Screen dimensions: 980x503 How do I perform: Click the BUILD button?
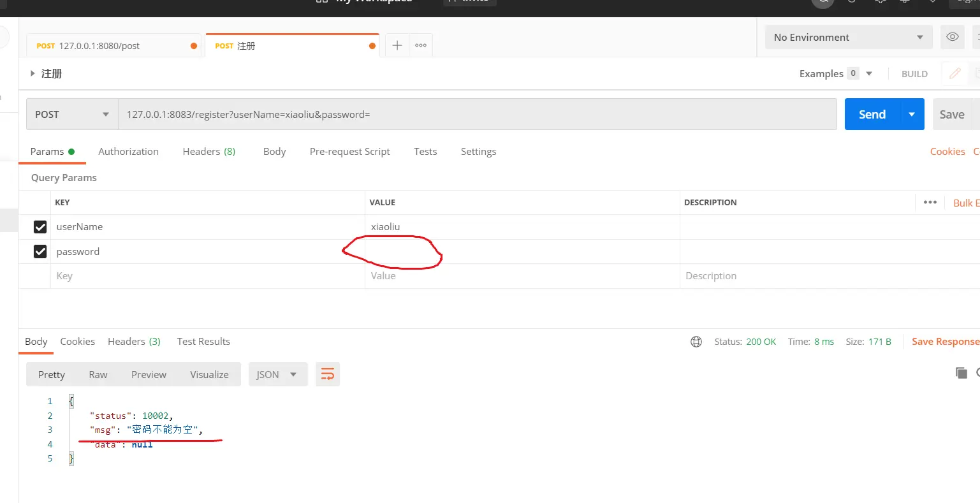914,74
